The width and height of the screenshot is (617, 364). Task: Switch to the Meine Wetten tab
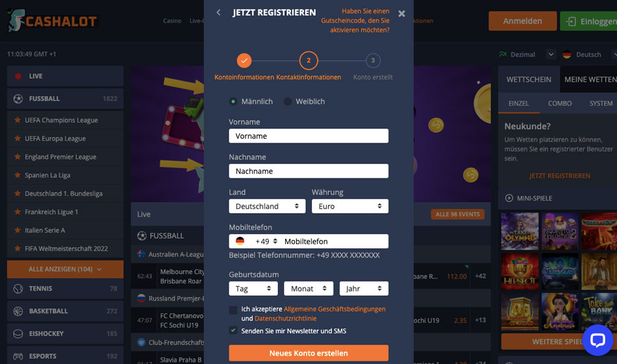click(x=590, y=79)
